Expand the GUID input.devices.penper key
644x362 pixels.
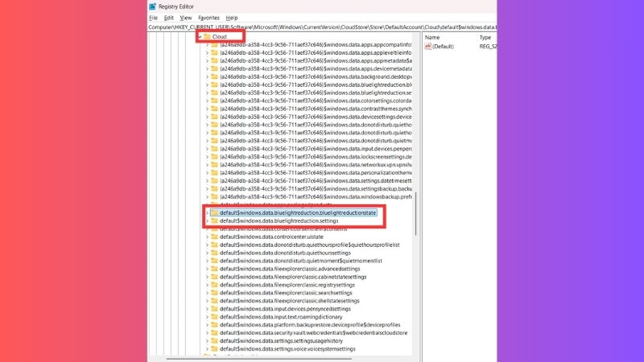click(x=207, y=149)
